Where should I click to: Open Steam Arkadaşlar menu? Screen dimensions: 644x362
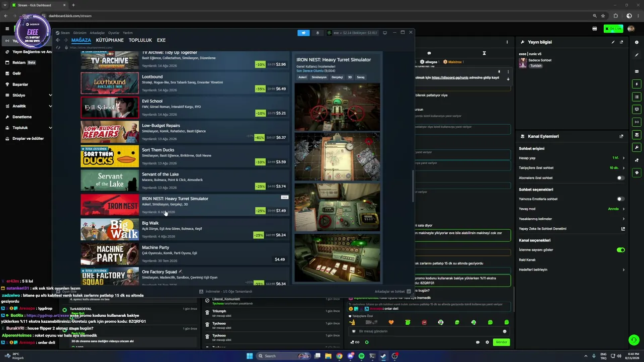pyautogui.click(x=97, y=33)
